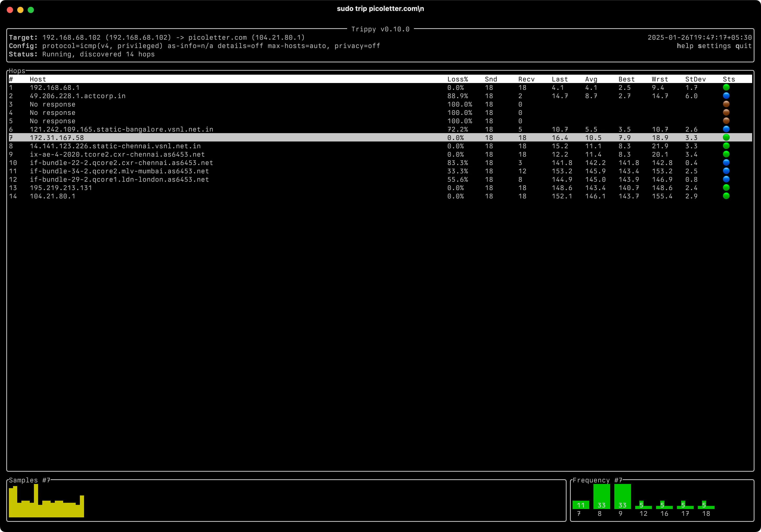This screenshot has height=532, width=761.
Task: Select the static-bangalore.vsnl.net.in hop row
Action: 121,129
